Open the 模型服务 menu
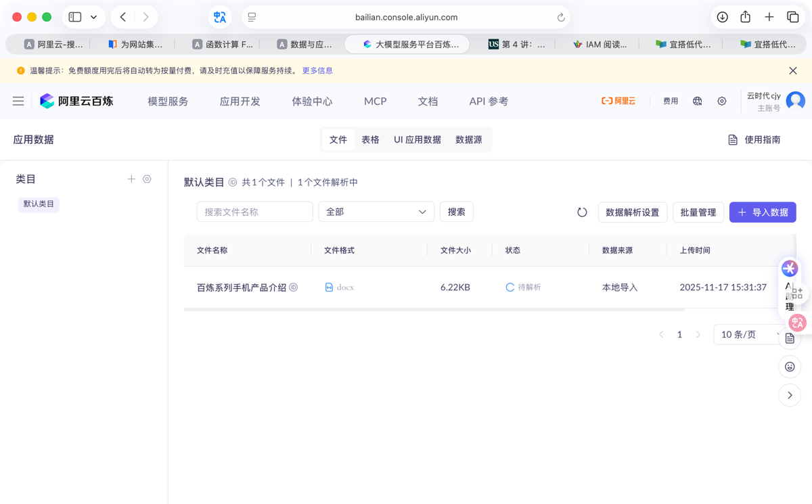The image size is (812, 504). (168, 101)
